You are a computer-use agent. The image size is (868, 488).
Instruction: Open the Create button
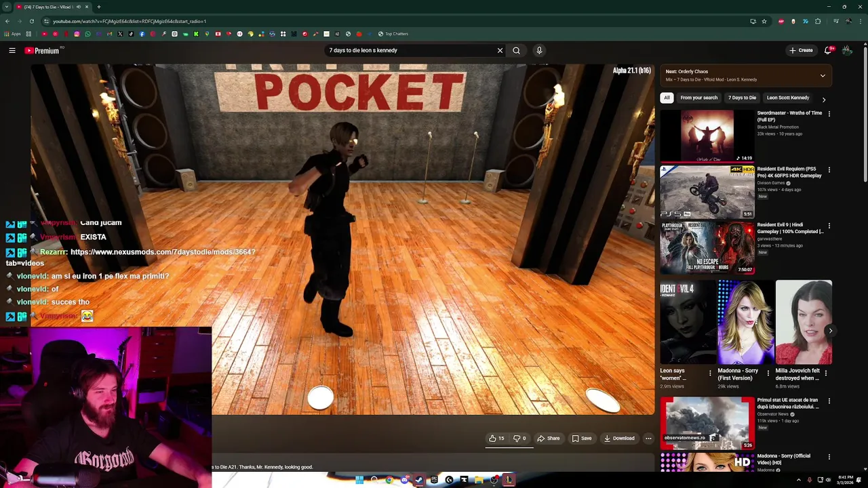click(801, 50)
